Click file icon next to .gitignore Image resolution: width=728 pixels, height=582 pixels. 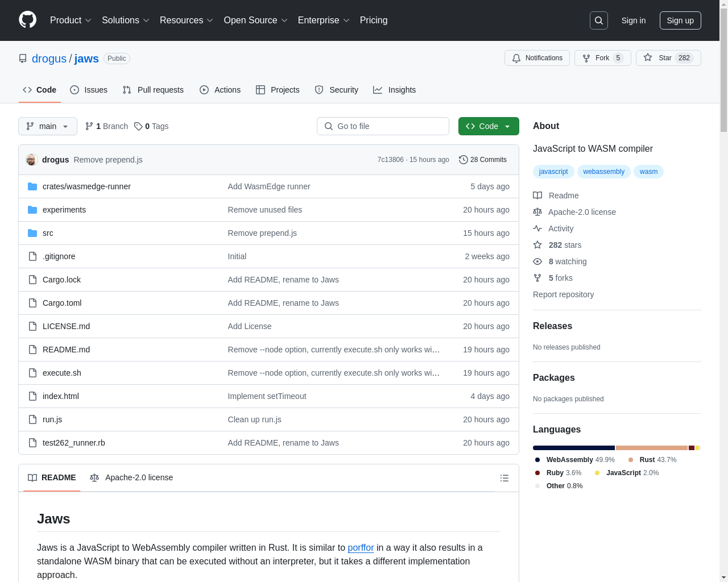(32, 256)
